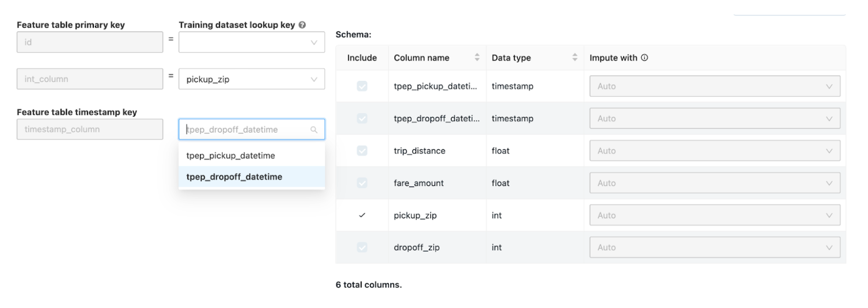Sort table by Column name

[x=477, y=58]
